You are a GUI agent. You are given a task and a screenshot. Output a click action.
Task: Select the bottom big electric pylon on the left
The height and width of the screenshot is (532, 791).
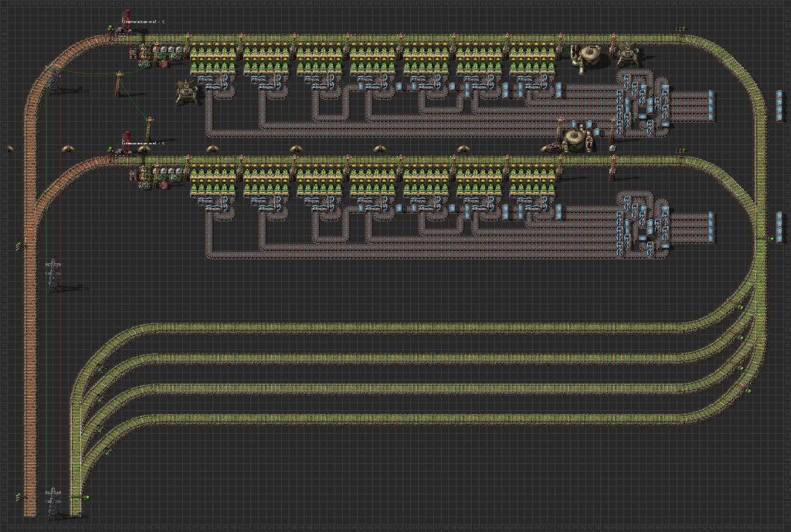[x=53, y=503]
